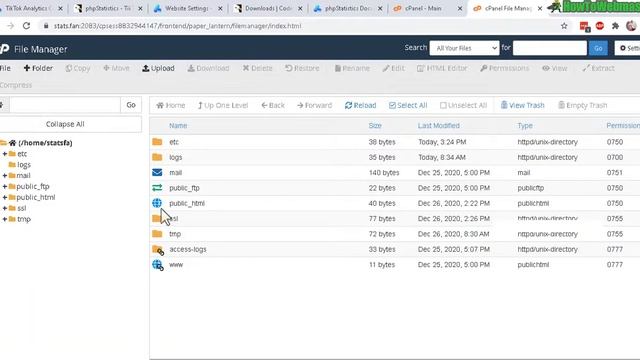The width and height of the screenshot is (640, 360).
Task: Focus the directory path input field
Action: 65,105
